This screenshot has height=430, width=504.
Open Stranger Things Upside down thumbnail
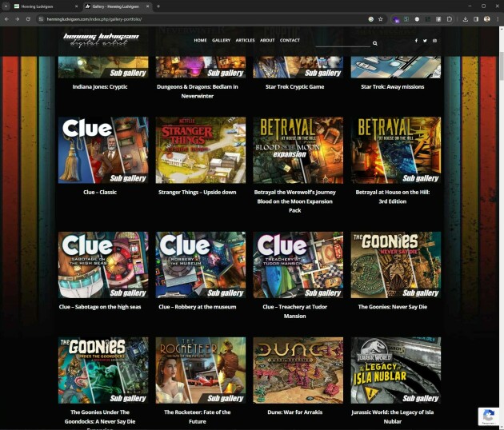[201, 150]
